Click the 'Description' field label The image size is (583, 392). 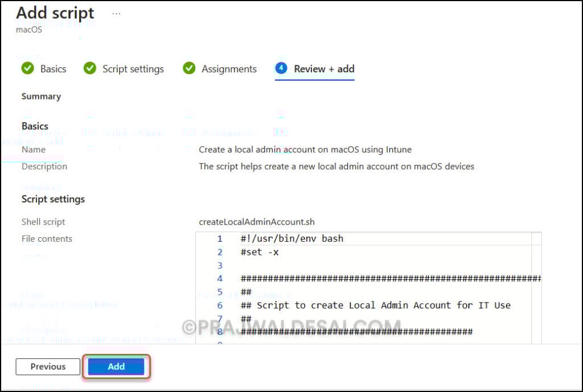pos(44,166)
